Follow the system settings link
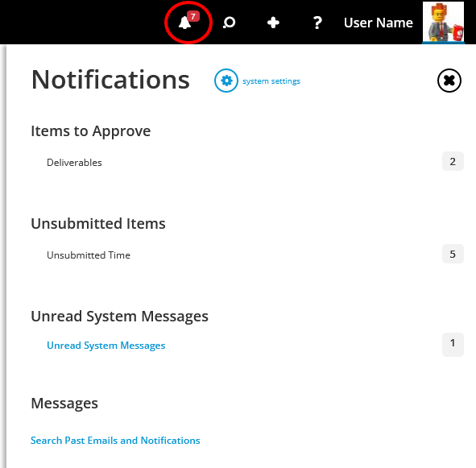 point(271,81)
